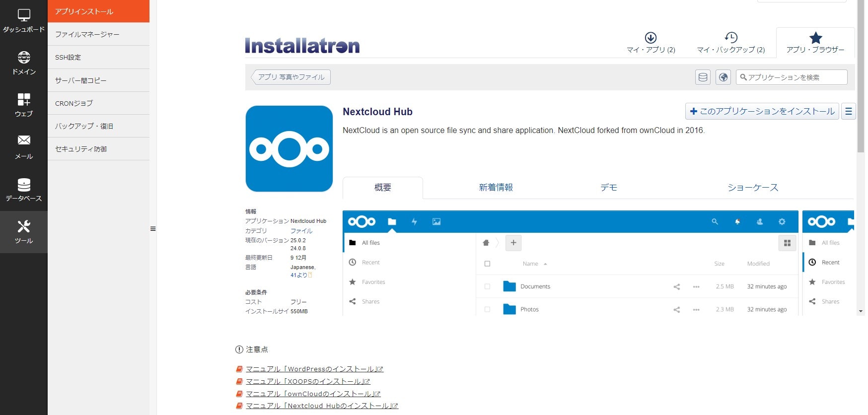This screenshot has height=415, width=868.
Task: Click Recent in first screenshot sidebar
Action: click(x=370, y=262)
